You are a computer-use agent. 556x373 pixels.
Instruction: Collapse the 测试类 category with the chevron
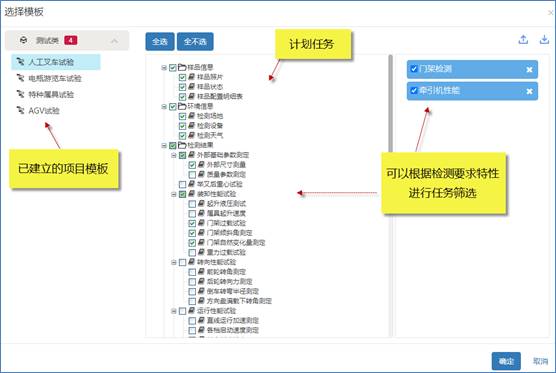coord(114,41)
